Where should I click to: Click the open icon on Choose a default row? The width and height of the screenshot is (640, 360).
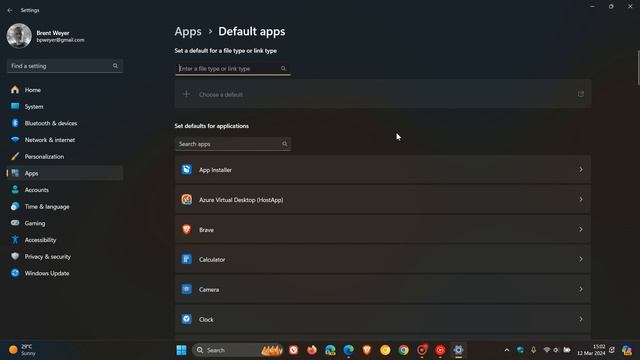580,94
